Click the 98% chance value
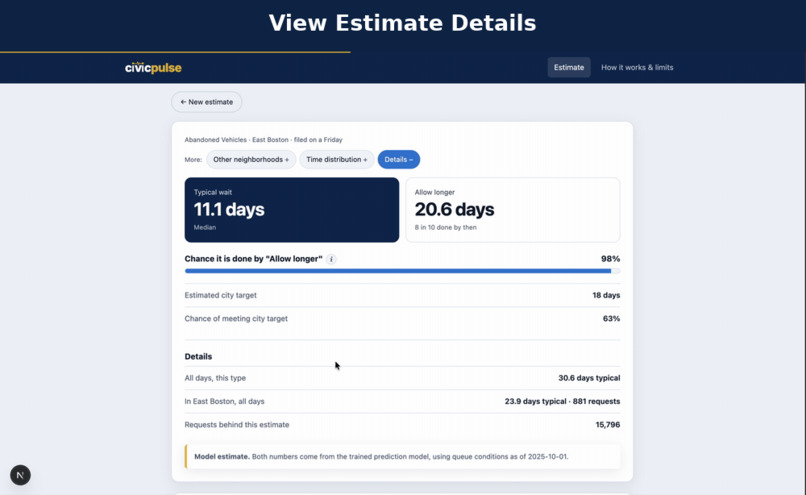806x495 pixels. 610,259
